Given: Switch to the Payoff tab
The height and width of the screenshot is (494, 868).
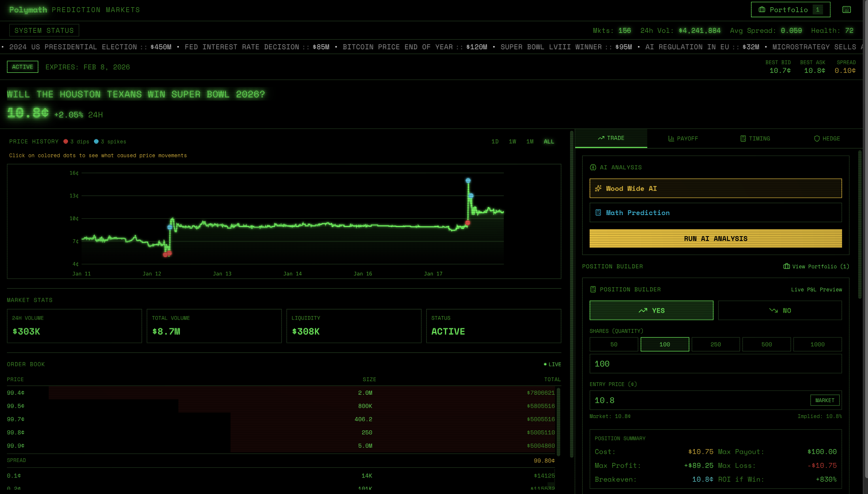Looking at the screenshot, I should click(683, 138).
